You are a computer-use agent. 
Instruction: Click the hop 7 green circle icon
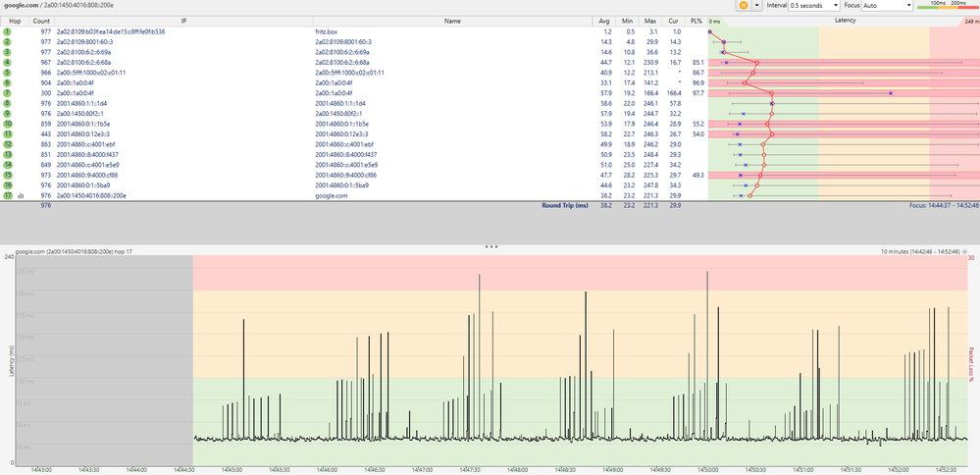pyautogui.click(x=7, y=93)
